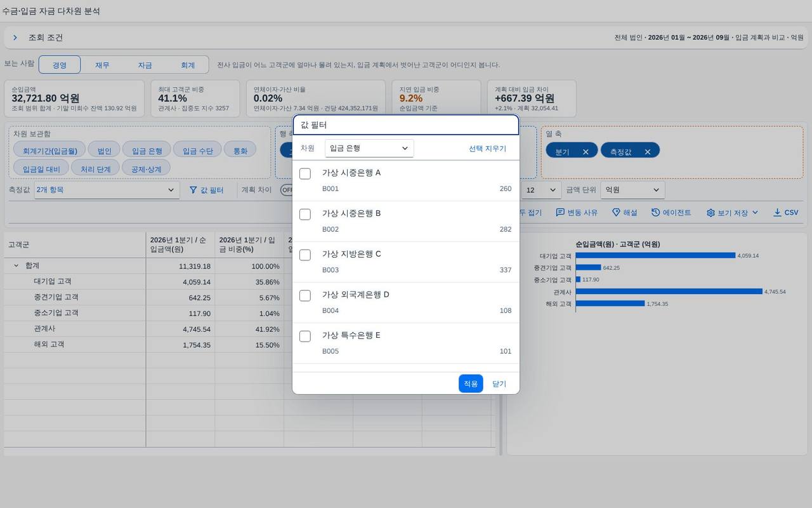Expand the 조회 조건 panel chevron
Viewport: 812px width, 508px height.
tap(15, 38)
